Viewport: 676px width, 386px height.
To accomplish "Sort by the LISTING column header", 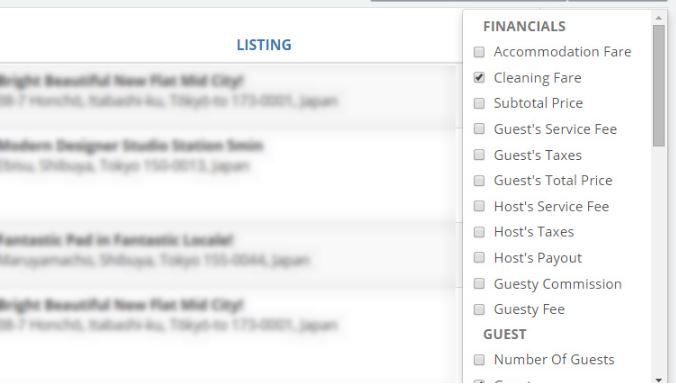I will point(264,45).
